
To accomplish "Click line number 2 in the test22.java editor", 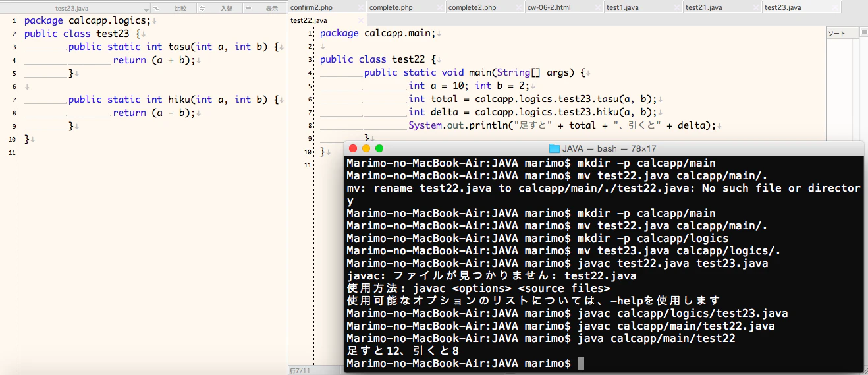I will tap(310, 46).
